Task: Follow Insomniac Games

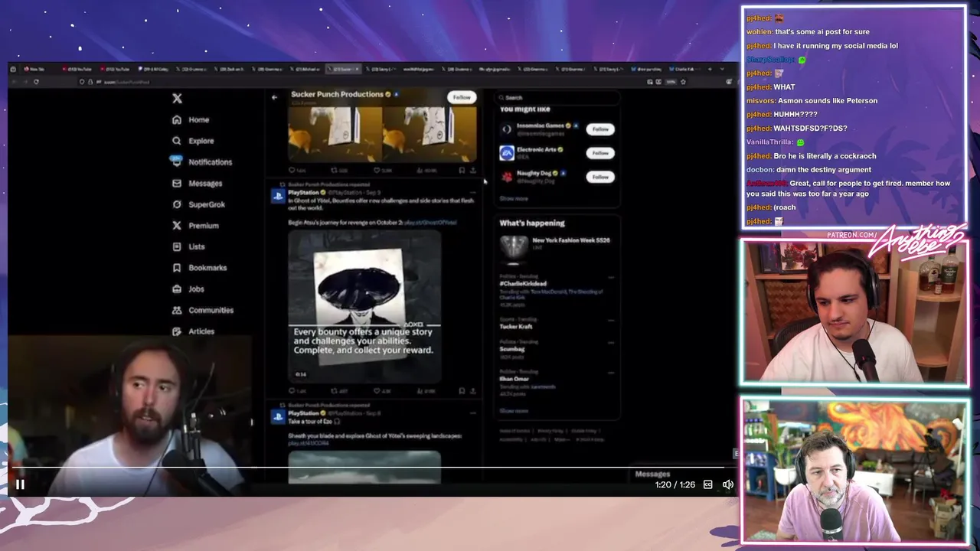Action: pyautogui.click(x=600, y=129)
